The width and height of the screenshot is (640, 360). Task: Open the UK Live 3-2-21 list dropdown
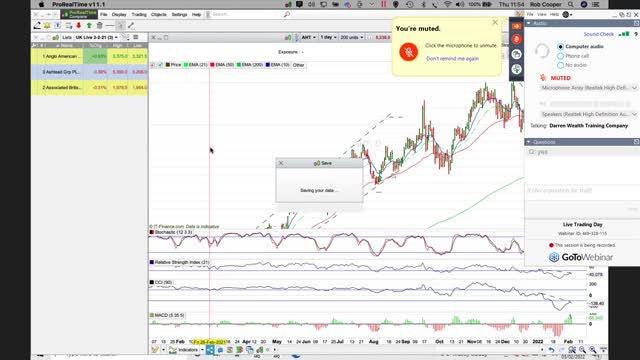[x=97, y=37]
